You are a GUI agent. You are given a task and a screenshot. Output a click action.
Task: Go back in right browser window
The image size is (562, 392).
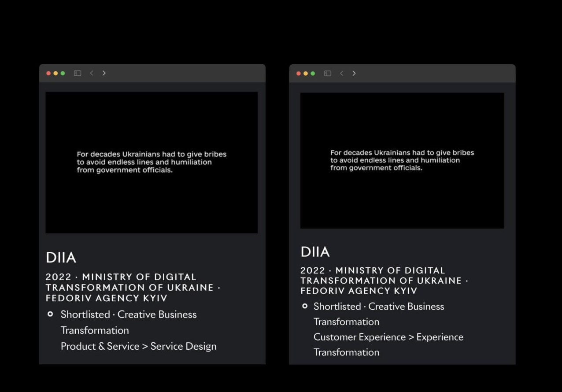point(342,74)
